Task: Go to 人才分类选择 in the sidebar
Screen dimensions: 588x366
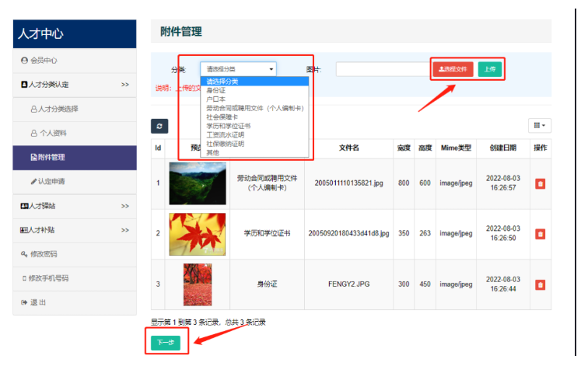Action: point(75,109)
